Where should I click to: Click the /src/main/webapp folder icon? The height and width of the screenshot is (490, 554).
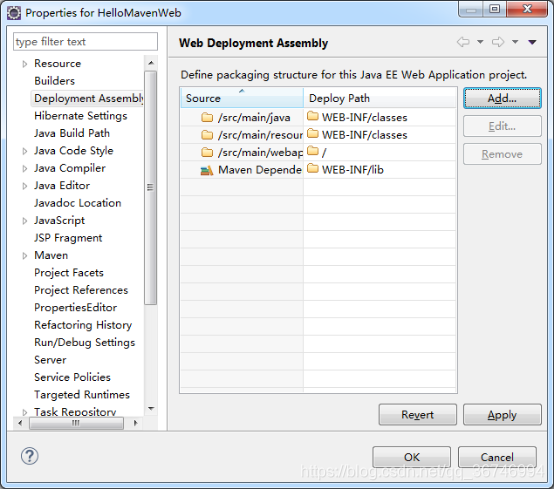pos(207,152)
